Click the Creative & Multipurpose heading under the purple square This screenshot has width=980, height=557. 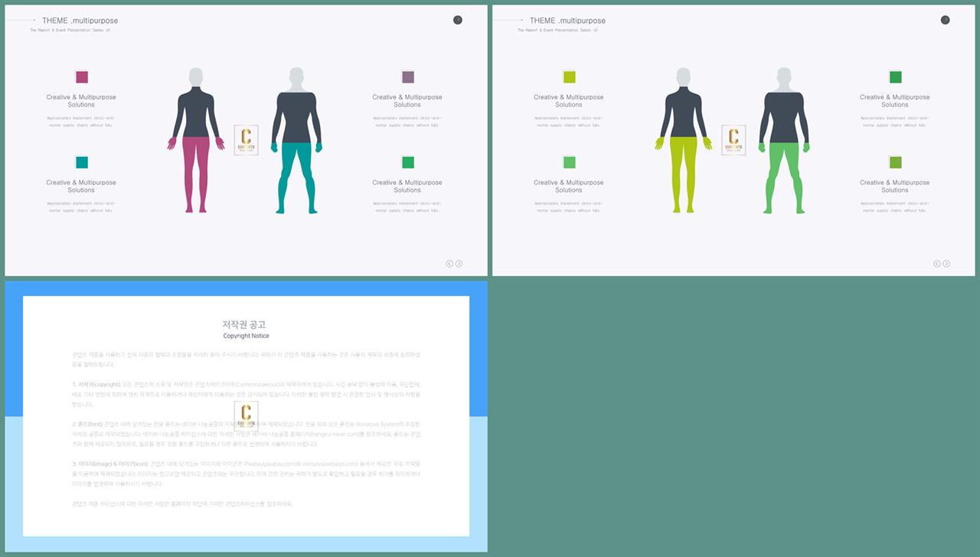coord(407,101)
